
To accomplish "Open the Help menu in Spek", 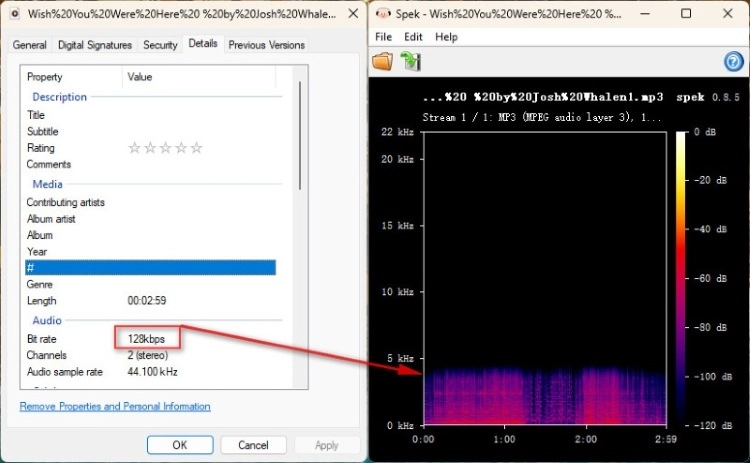I will [x=446, y=37].
